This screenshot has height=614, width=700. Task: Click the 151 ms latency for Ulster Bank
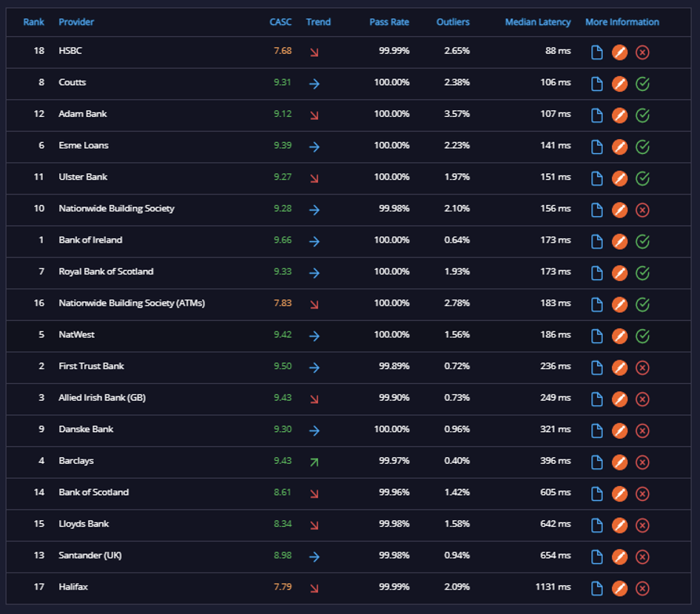(556, 177)
